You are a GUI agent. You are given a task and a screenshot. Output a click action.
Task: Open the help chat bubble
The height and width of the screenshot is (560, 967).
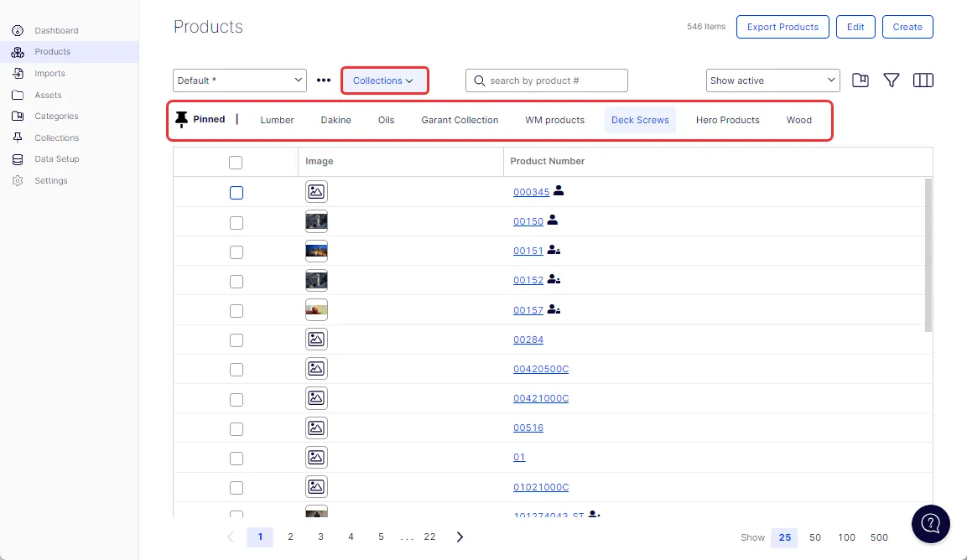[931, 524]
